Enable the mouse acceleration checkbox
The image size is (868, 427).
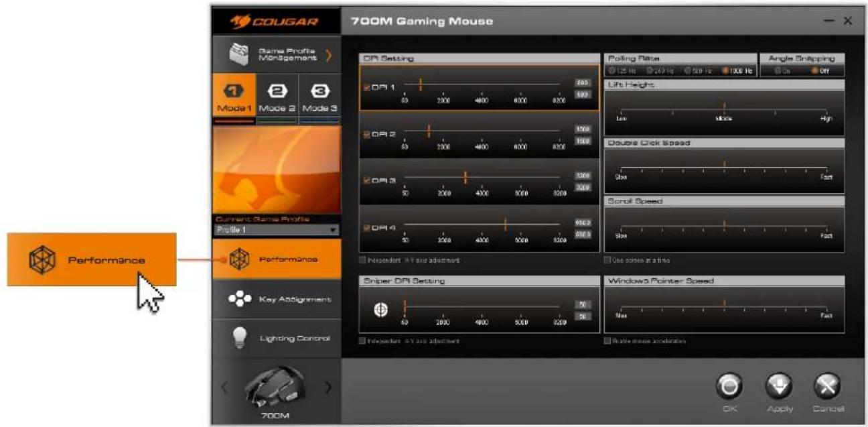[x=608, y=341]
